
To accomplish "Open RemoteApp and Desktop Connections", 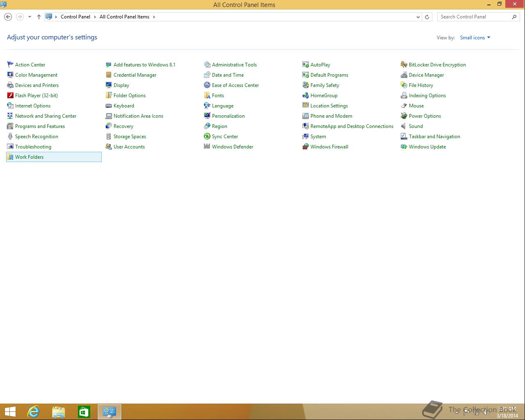I will 352,126.
